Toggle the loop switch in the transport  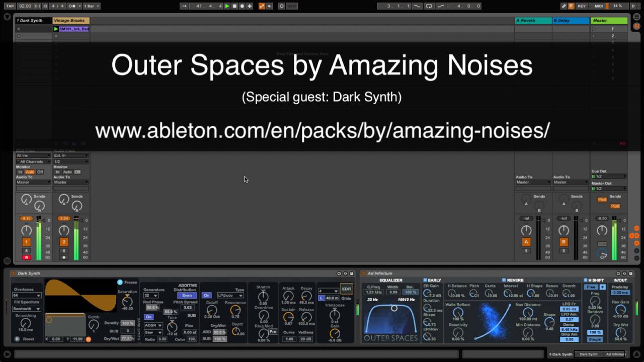(429, 6)
